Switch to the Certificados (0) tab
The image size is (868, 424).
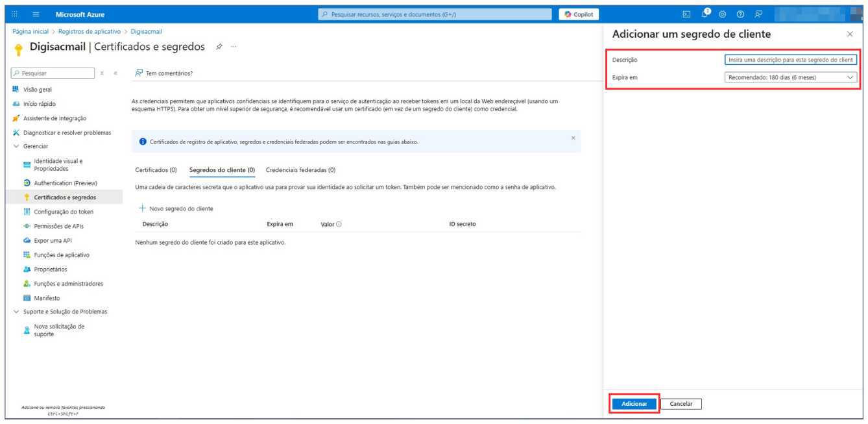[156, 170]
